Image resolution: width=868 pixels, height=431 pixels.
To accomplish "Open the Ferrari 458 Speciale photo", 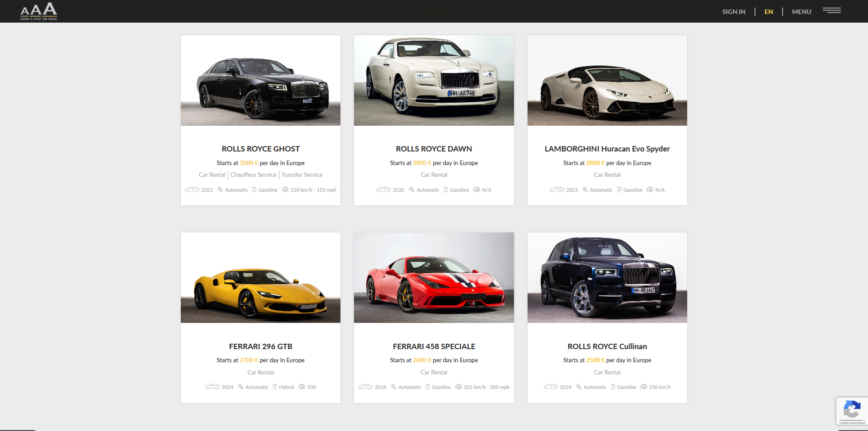I will pyautogui.click(x=434, y=278).
